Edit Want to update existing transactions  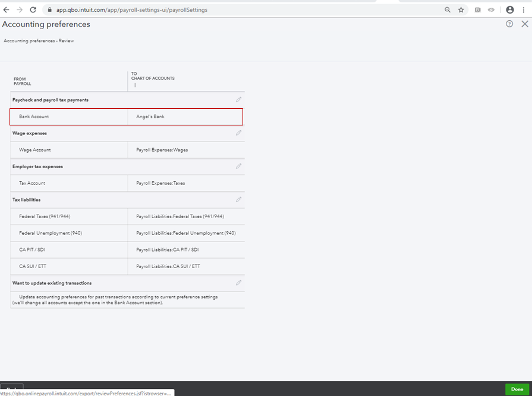click(238, 283)
